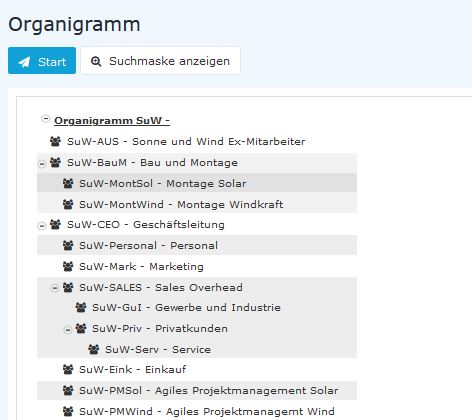Viewport: 472px width, 420px height.
Task: Click the people icon beside SuW-Eink Einkauf
Action: click(x=68, y=369)
